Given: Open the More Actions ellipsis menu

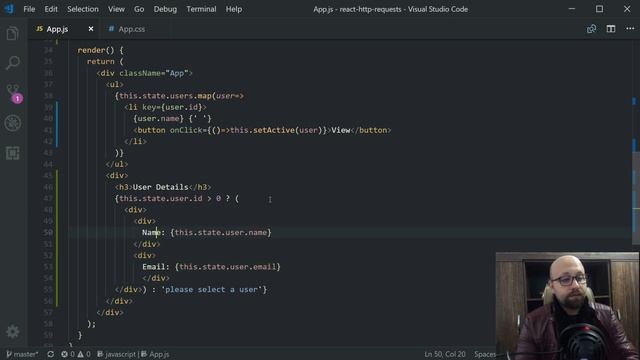Looking at the screenshot, I should click(x=630, y=29).
